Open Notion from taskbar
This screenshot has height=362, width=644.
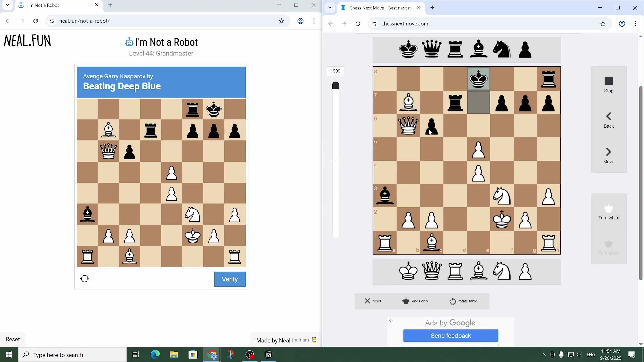tap(269, 355)
